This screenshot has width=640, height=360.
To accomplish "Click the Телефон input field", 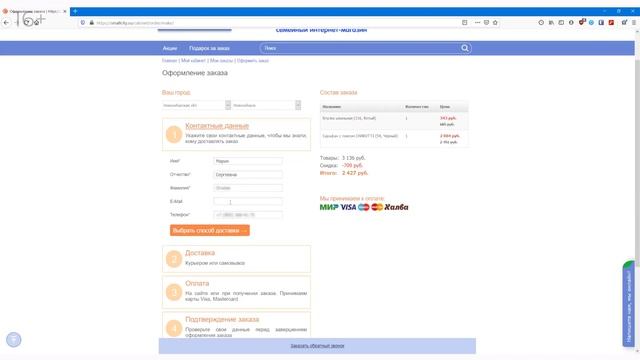I will pyautogui.click(x=248, y=215).
